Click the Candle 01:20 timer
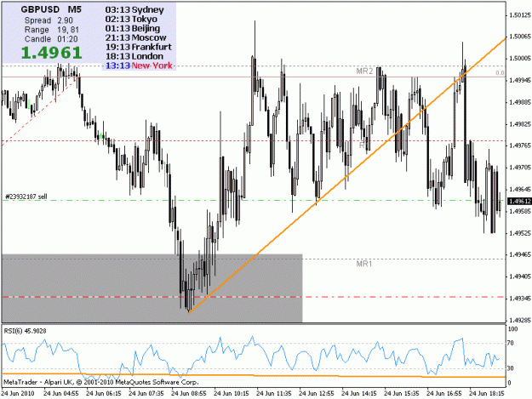This screenshot has height=399, width=532. click(x=51, y=39)
